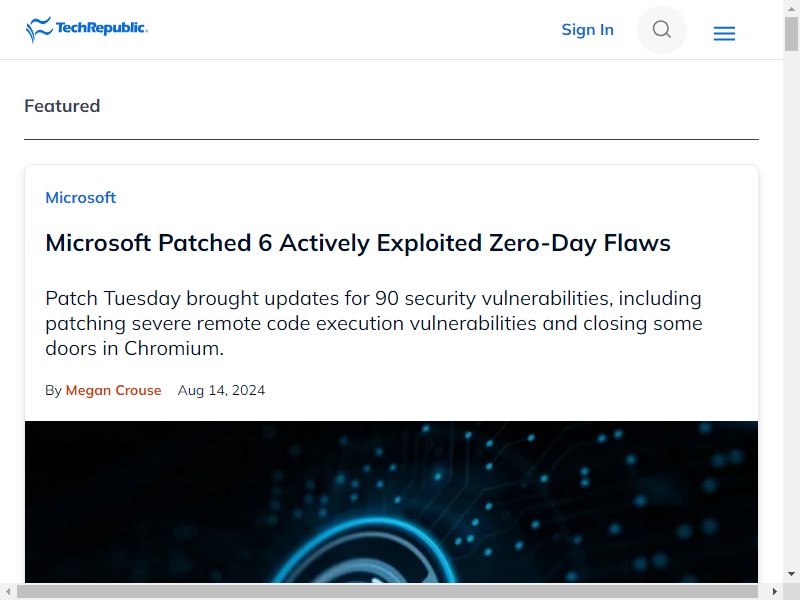This screenshot has width=800, height=600.
Task: Click the horizontal scrollbar right arrow
Action: pyautogui.click(x=775, y=591)
